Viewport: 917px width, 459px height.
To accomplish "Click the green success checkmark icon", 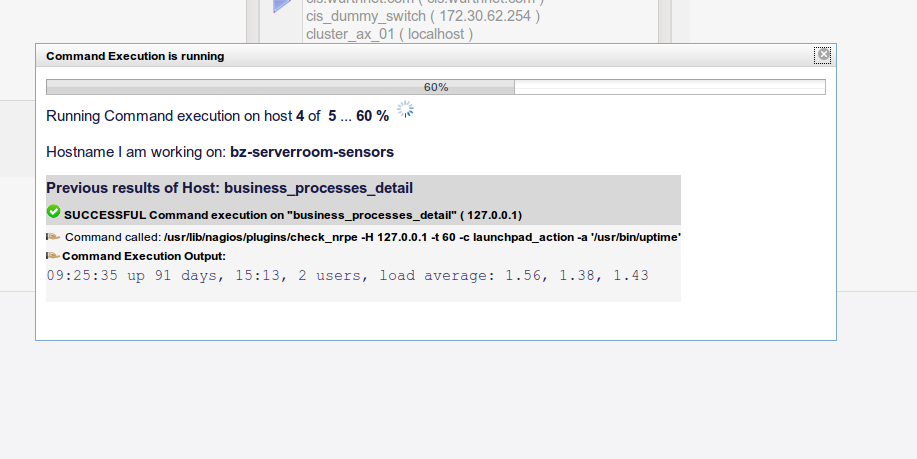I will pos(53,212).
